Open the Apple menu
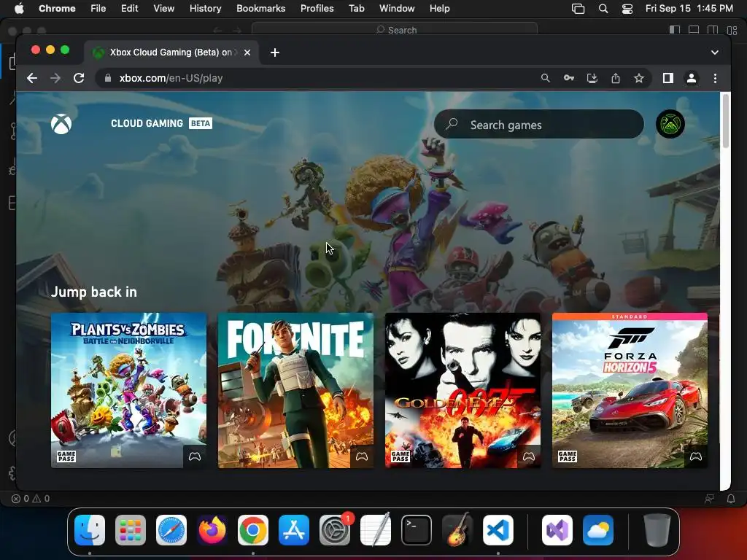 point(19,9)
